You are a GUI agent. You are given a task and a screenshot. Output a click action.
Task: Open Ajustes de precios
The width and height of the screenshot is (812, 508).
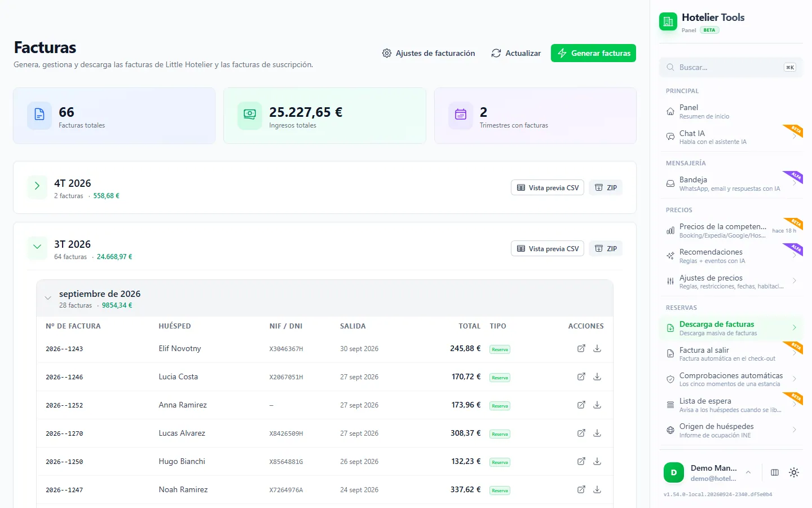(x=731, y=282)
